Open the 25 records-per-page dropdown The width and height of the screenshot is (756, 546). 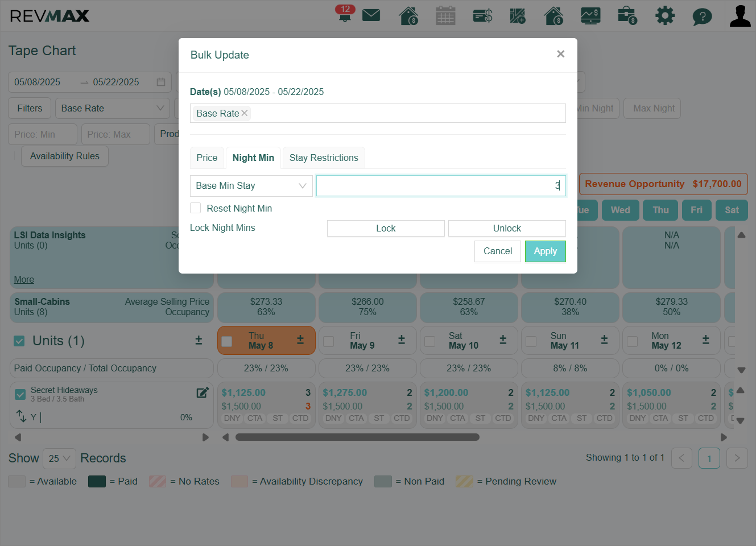(59, 458)
